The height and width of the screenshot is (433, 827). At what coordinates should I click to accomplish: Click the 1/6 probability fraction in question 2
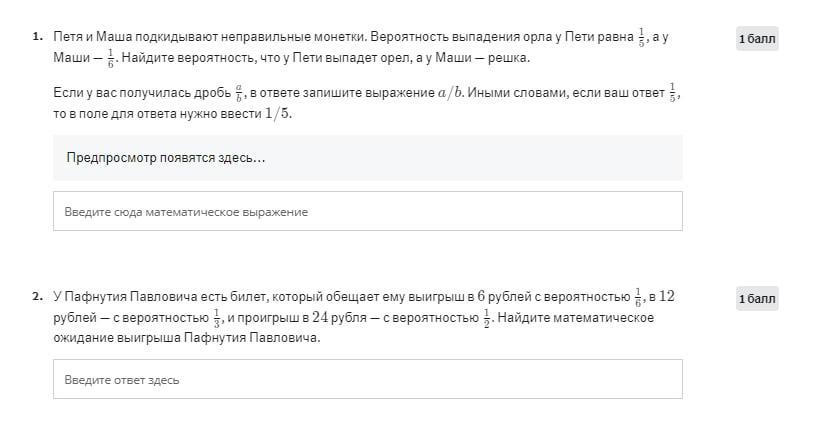tap(640, 296)
